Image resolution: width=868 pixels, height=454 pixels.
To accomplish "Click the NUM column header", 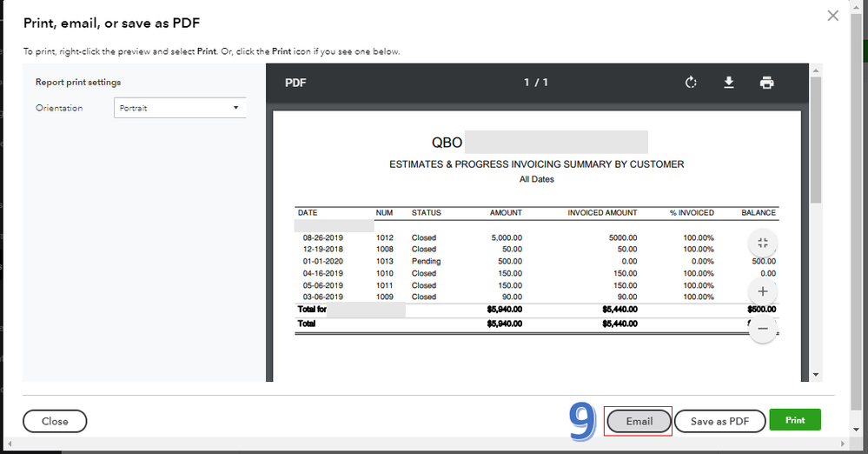I will tap(384, 213).
